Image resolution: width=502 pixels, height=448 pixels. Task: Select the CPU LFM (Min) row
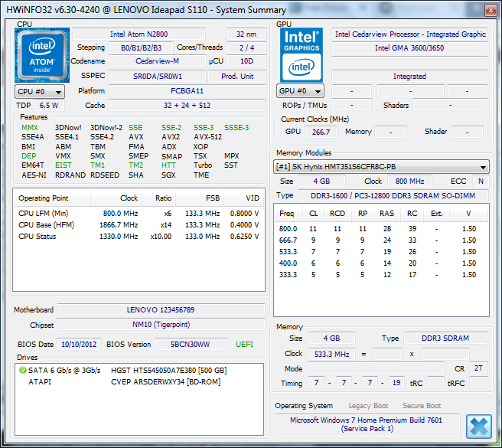click(139, 214)
